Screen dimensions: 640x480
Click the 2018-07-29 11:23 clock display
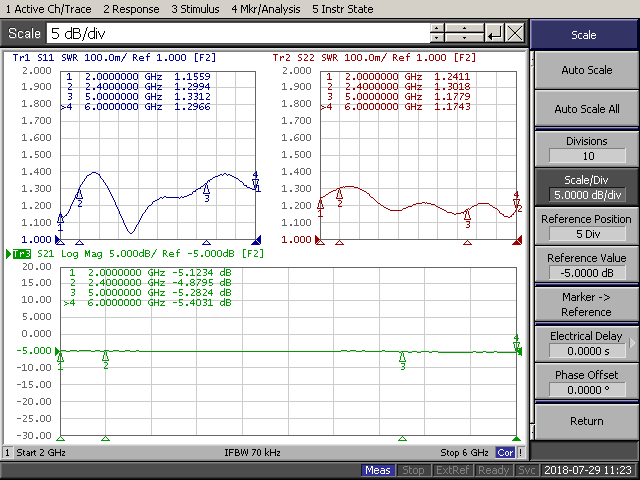pos(588,471)
